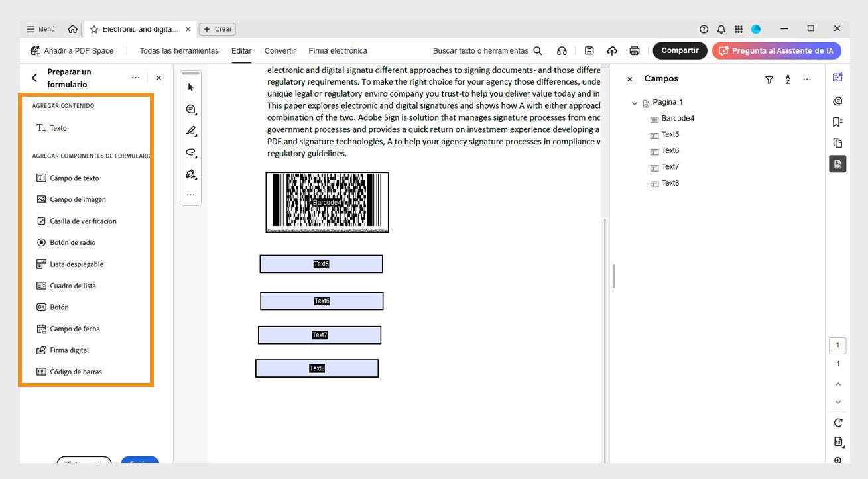868x479 pixels.
Task: Toggle the form fields panel icon
Action: (837, 164)
